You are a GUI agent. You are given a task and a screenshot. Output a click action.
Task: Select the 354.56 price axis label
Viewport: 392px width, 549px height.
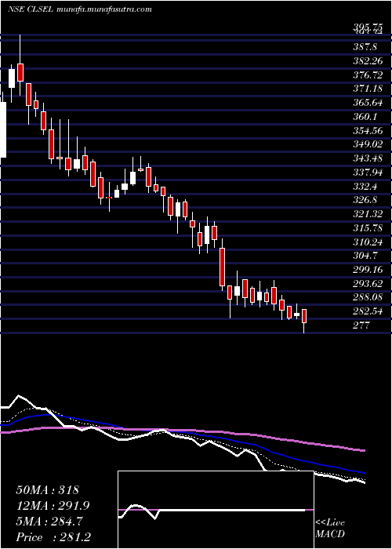[x=368, y=130]
